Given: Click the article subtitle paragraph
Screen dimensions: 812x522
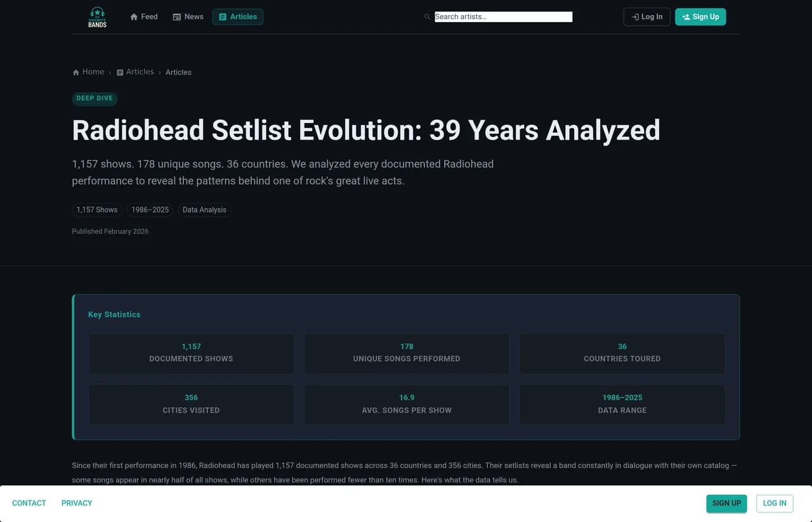Looking at the screenshot, I should (x=283, y=173).
